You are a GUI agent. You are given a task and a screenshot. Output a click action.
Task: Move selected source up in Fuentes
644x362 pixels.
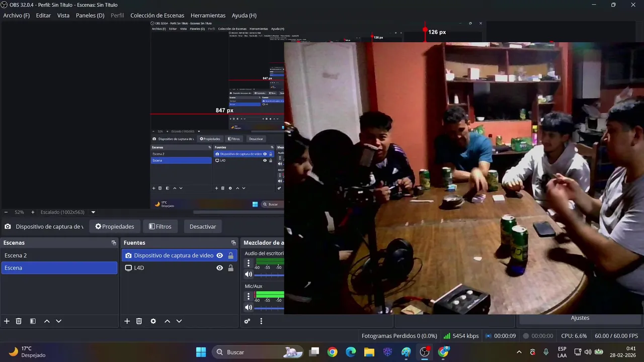pos(167,321)
